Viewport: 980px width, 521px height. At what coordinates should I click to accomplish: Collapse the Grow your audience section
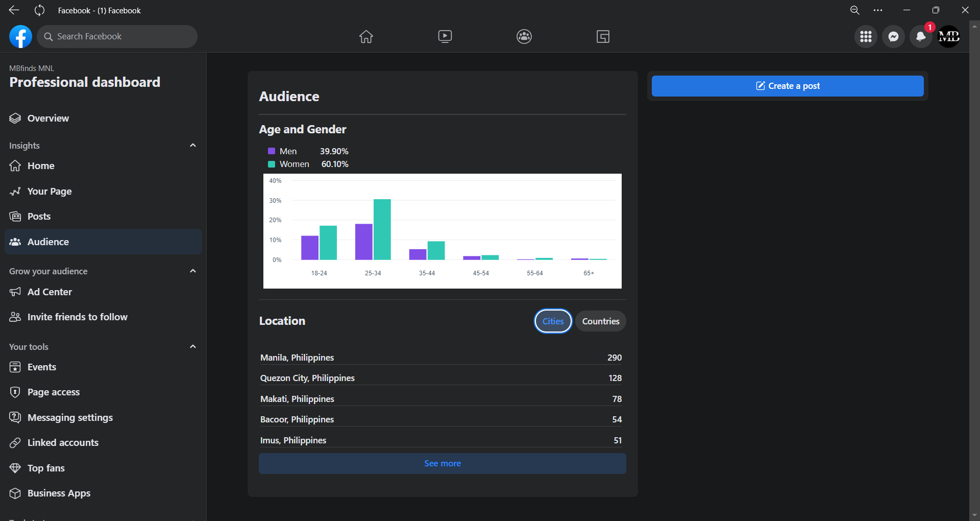[193, 271]
